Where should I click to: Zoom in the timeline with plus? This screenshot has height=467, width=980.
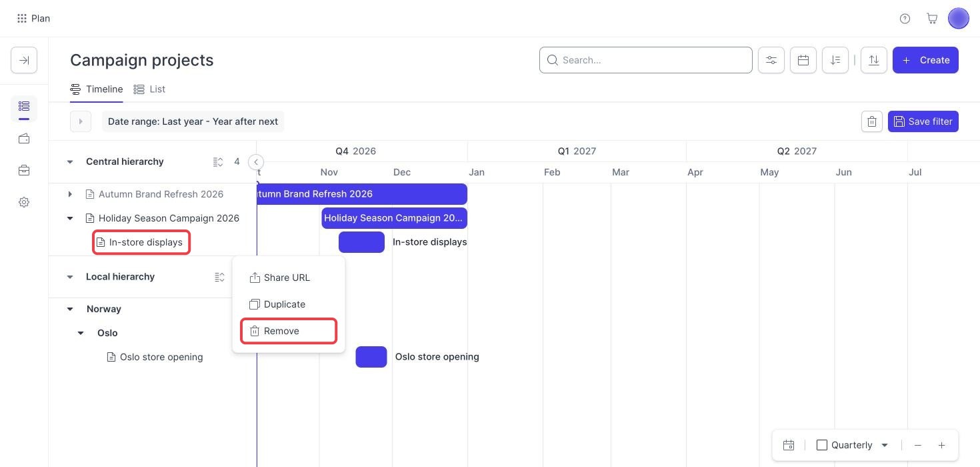(941, 445)
